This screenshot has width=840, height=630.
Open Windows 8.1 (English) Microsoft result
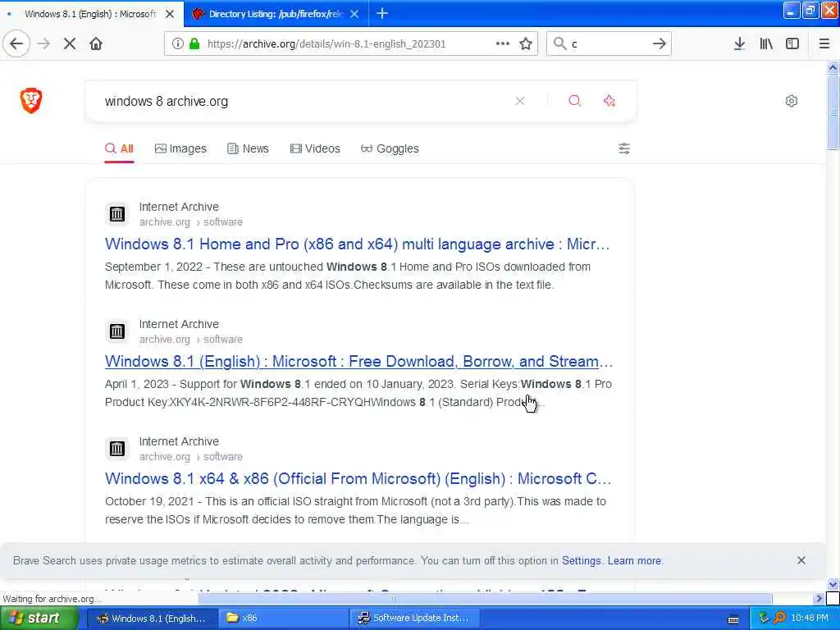point(358,362)
